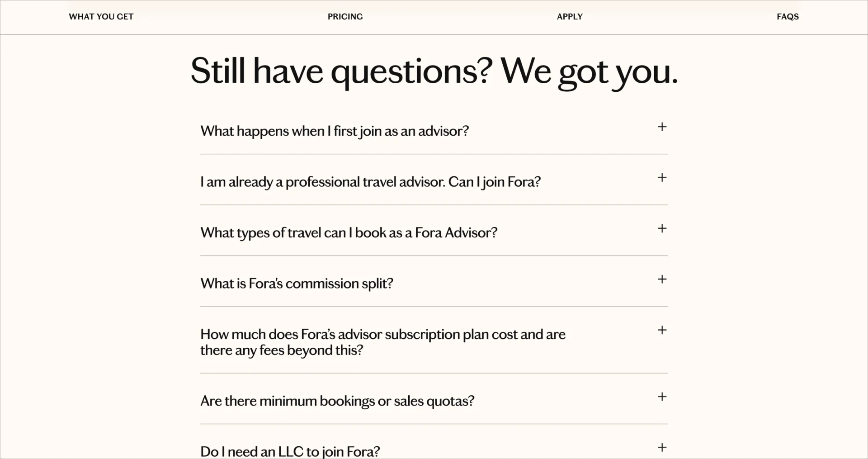Screen dimensions: 868x459
Task: Open the 'Do I need an LLC' answer
Action: 290,450
